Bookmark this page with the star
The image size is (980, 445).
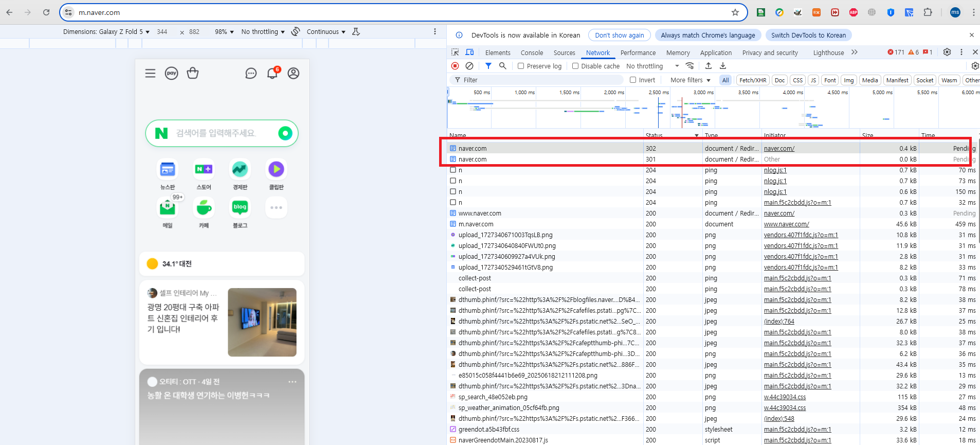point(735,12)
